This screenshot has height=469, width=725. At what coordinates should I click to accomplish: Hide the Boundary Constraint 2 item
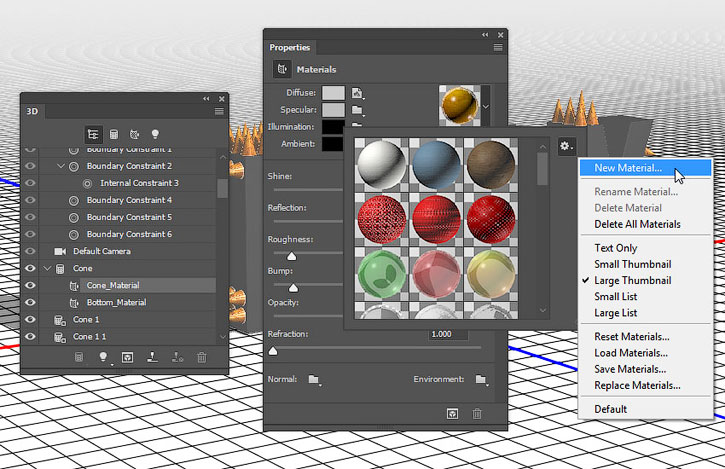[x=30, y=166]
